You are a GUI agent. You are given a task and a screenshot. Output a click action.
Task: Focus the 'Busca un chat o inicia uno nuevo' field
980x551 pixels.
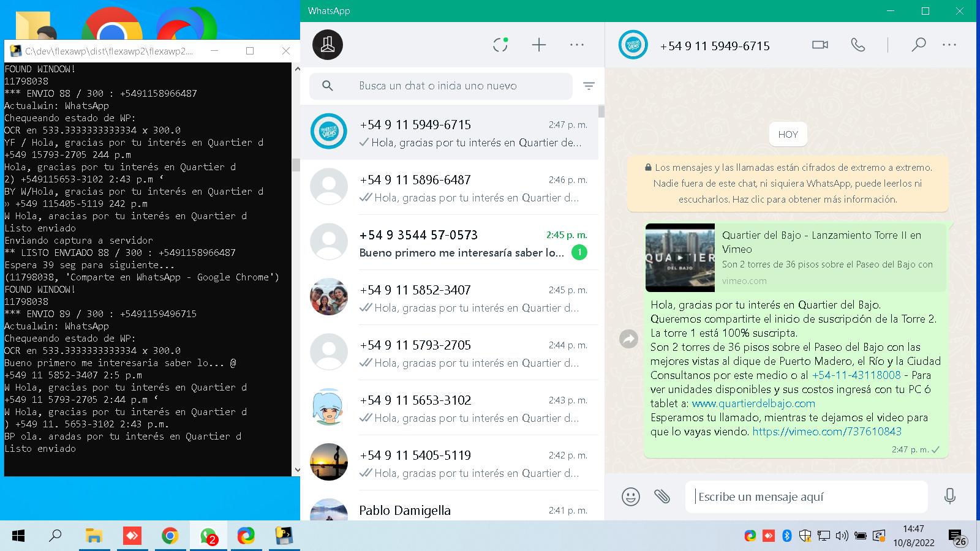(x=440, y=86)
